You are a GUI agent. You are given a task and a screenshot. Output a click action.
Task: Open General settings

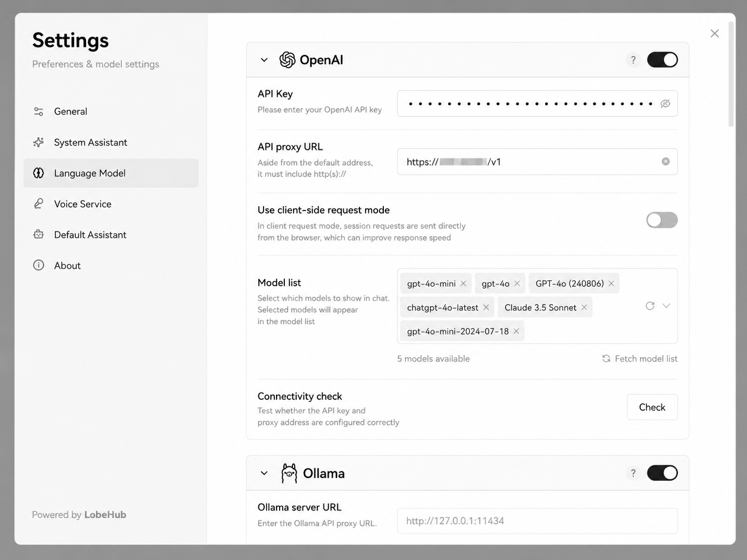pos(111,111)
